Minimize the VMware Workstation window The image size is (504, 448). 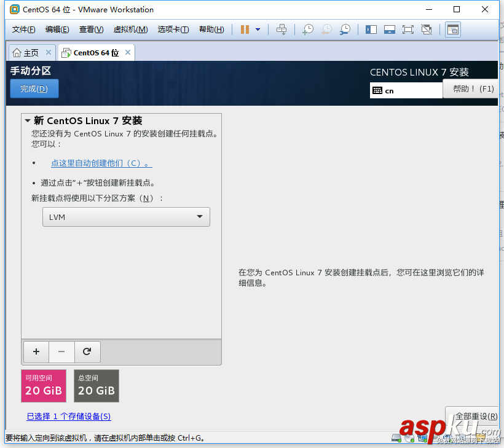coord(429,9)
